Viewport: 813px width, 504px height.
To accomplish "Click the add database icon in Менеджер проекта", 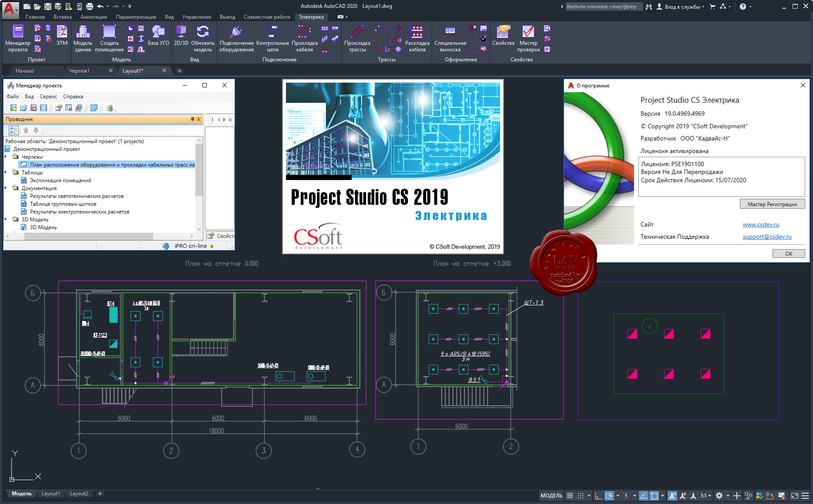I will [109, 108].
